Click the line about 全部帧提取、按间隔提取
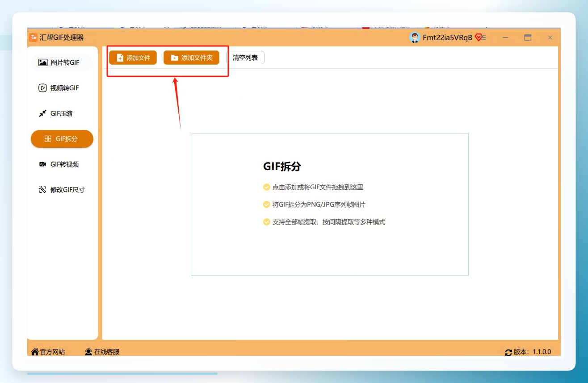The height and width of the screenshot is (383, 588). (x=329, y=222)
